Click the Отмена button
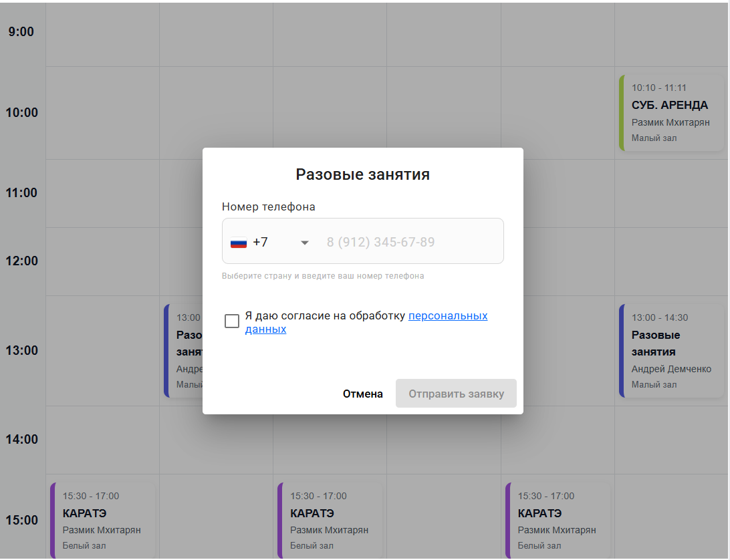The width and height of the screenshot is (730, 560). click(363, 394)
